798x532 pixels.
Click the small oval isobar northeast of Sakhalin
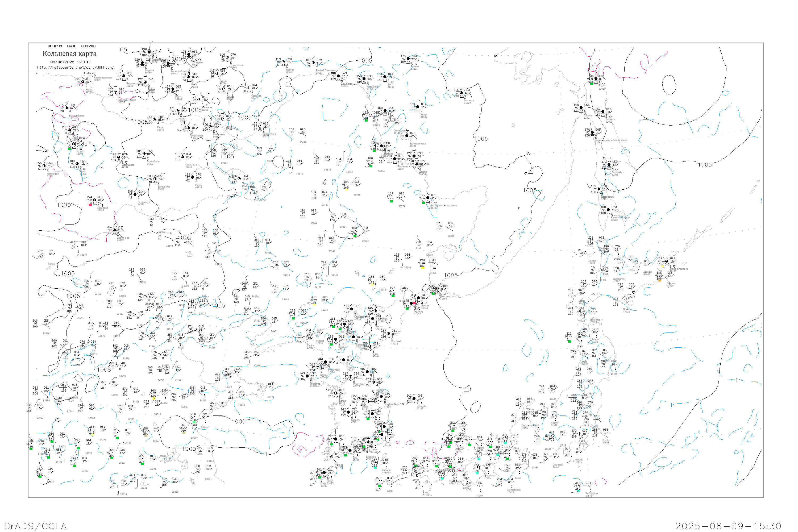[x=669, y=85]
